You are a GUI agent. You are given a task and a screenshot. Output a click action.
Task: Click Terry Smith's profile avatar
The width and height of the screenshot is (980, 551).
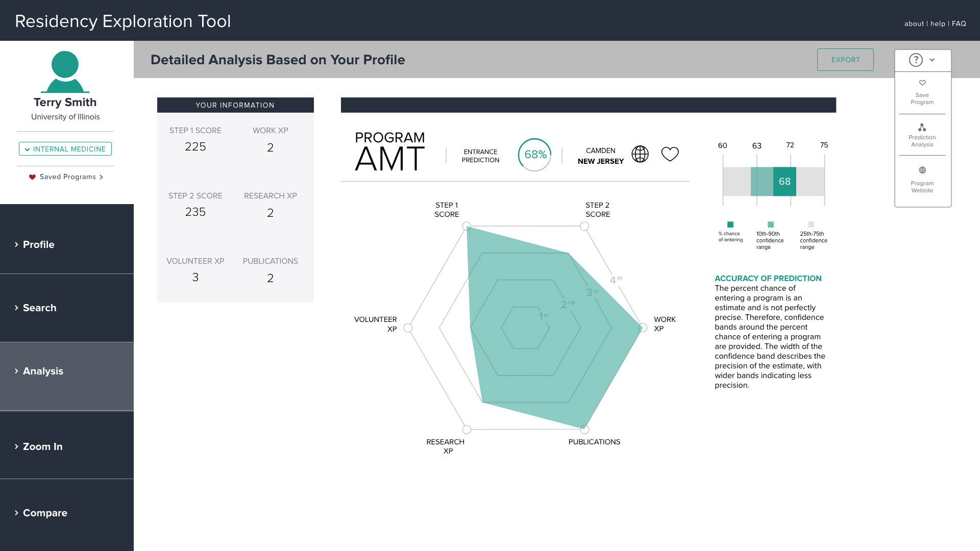click(x=65, y=72)
